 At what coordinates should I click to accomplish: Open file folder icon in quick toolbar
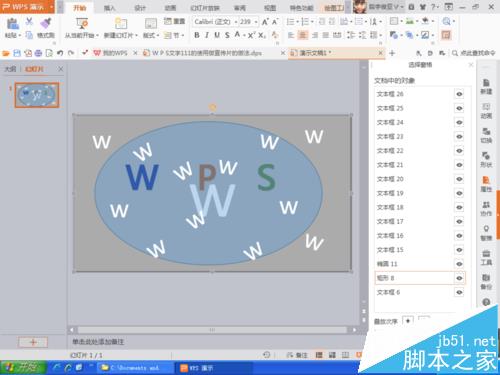6,53
